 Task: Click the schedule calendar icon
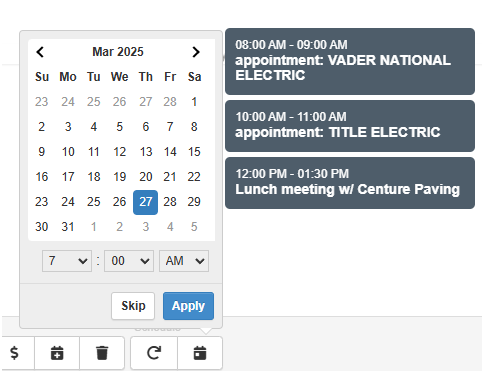coord(200,353)
